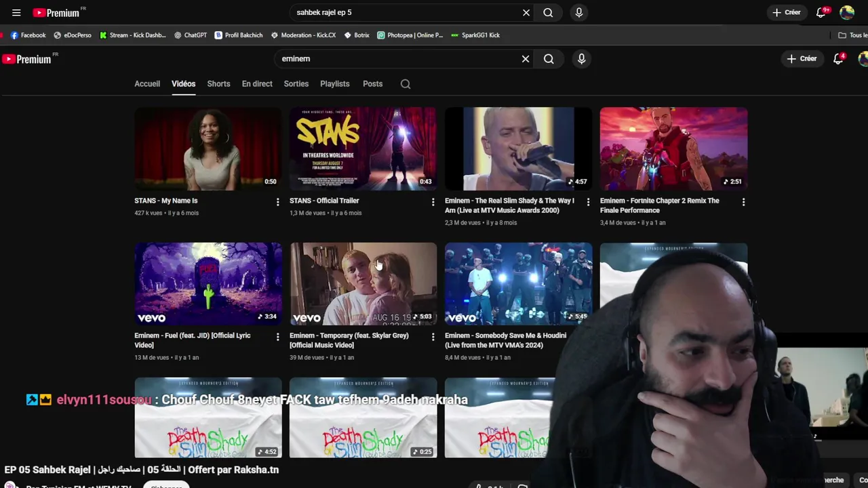Open options menu for STANS - My Name Is
The image size is (868, 488).
click(277, 202)
